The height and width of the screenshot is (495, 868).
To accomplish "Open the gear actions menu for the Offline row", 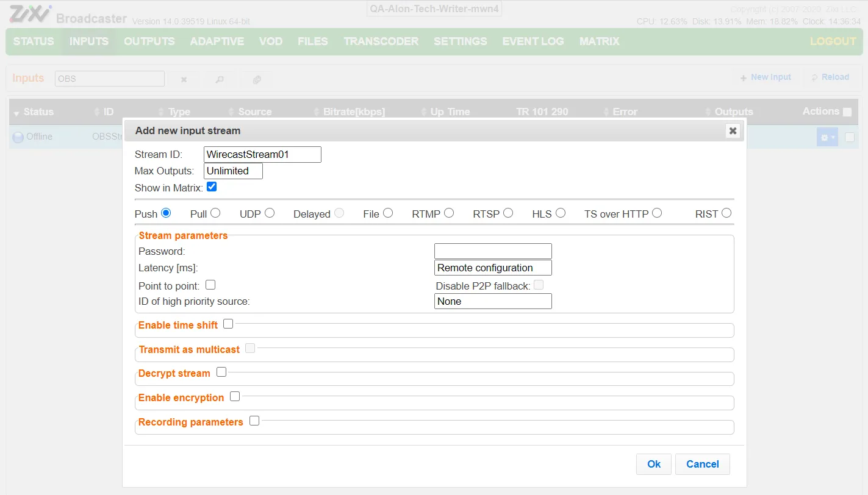I will click(x=827, y=137).
